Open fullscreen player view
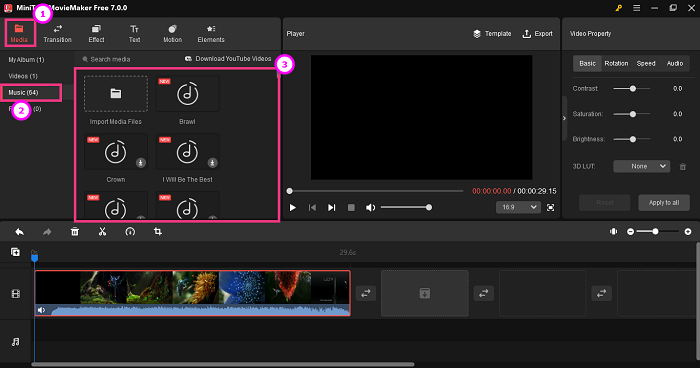 [x=550, y=207]
